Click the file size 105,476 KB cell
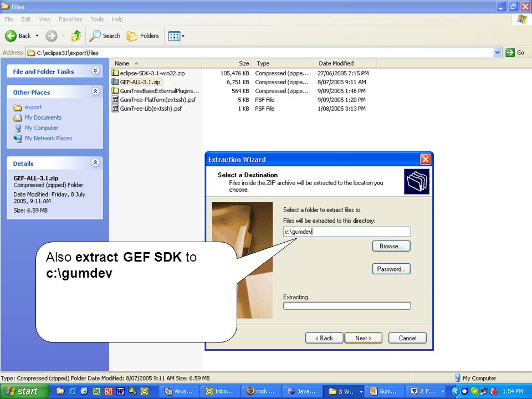Image resolution: width=532 pixels, height=399 pixels. (234, 73)
